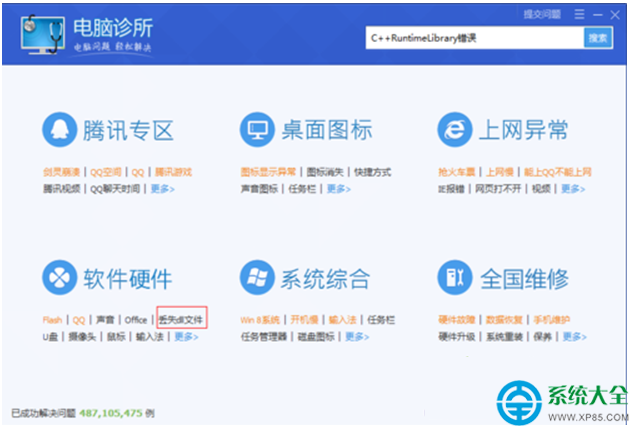631x428 pixels.
Task: Click the search box containing C++RuntimeLibrary错误
Action: coord(475,38)
